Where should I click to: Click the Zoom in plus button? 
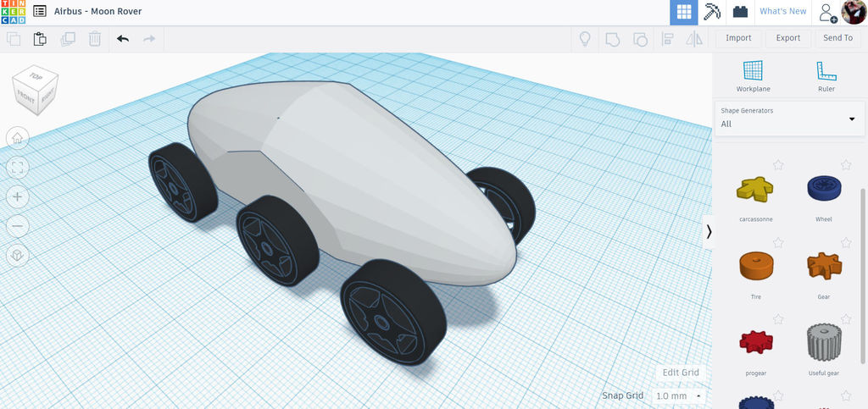coord(17,196)
